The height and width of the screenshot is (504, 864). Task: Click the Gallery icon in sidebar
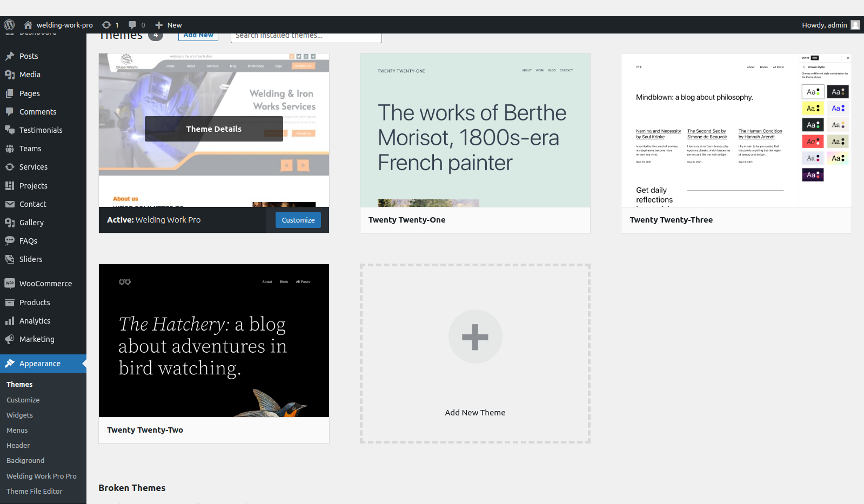click(10, 223)
